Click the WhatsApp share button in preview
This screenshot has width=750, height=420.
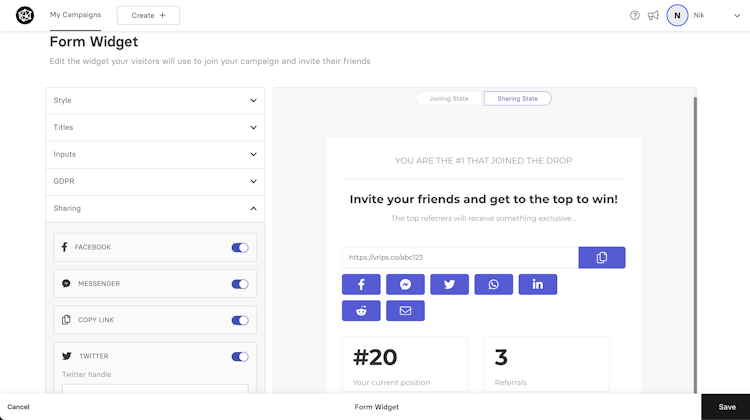click(x=493, y=284)
